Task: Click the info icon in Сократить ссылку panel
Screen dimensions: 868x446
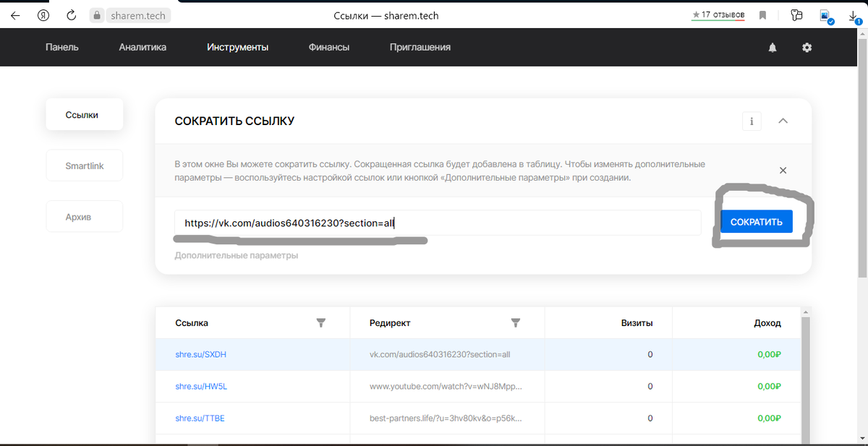Action: pyautogui.click(x=752, y=121)
